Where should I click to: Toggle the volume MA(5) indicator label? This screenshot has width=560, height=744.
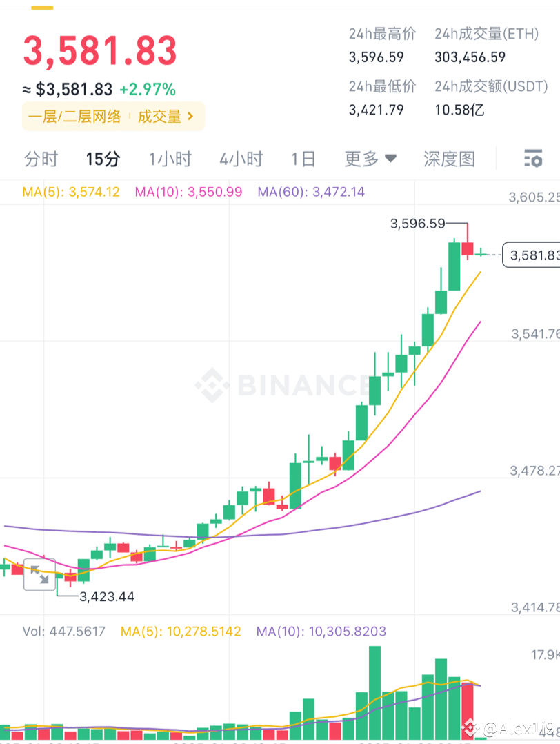click(180, 630)
